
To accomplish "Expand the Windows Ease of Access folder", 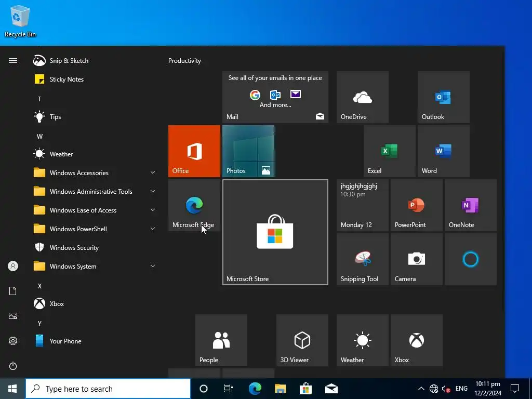I will pos(95,210).
